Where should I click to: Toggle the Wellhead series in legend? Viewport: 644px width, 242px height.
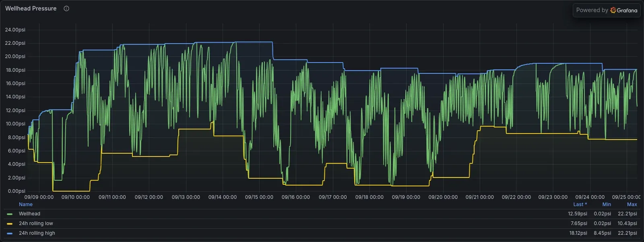(x=29, y=214)
